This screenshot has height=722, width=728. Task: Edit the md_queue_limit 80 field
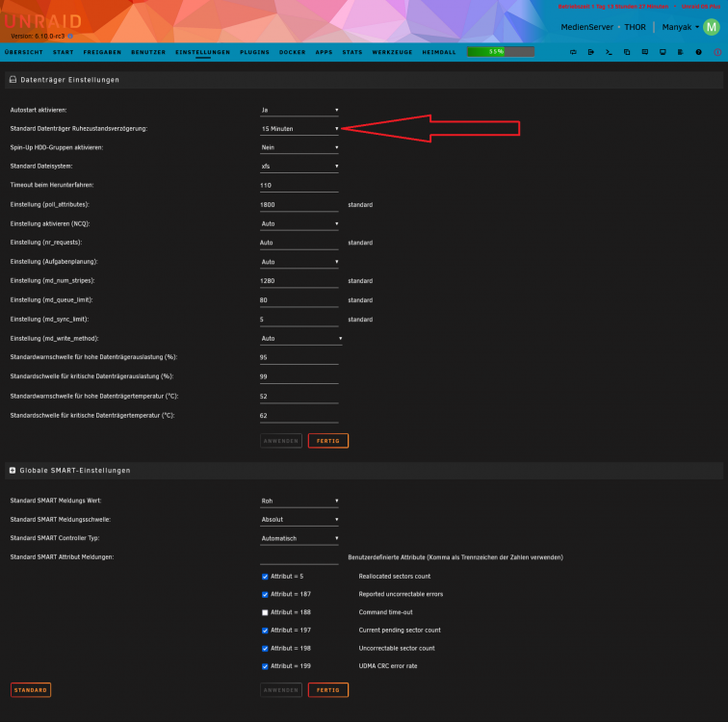pyautogui.click(x=299, y=300)
